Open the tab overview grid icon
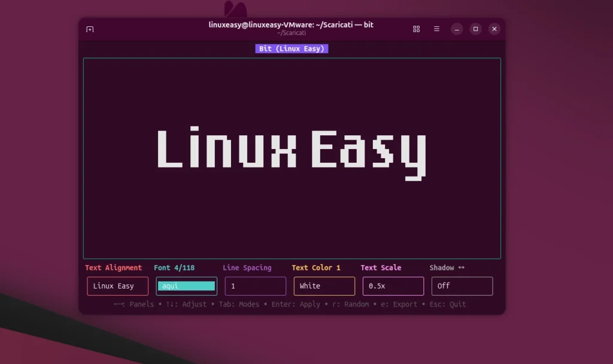613x364 pixels. tap(416, 28)
